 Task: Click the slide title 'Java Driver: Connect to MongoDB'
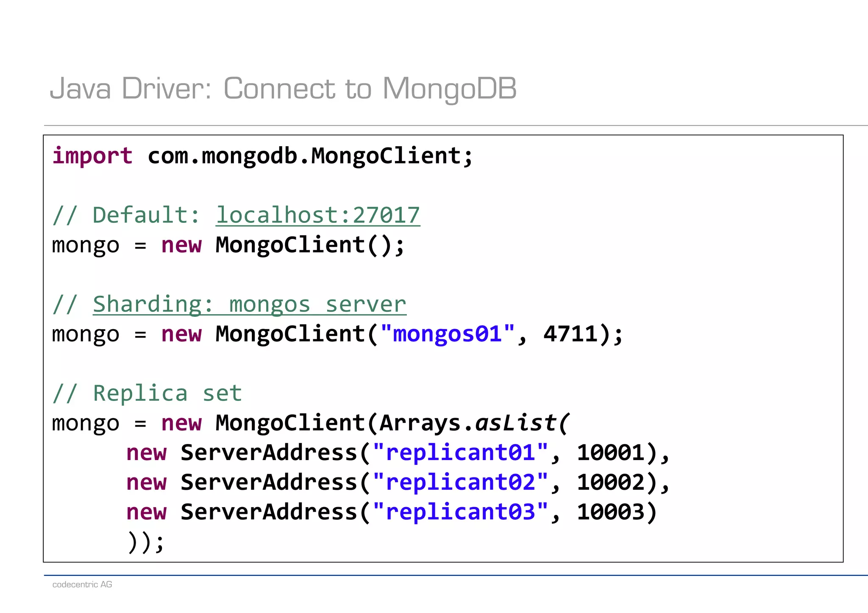pyautogui.click(x=283, y=89)
